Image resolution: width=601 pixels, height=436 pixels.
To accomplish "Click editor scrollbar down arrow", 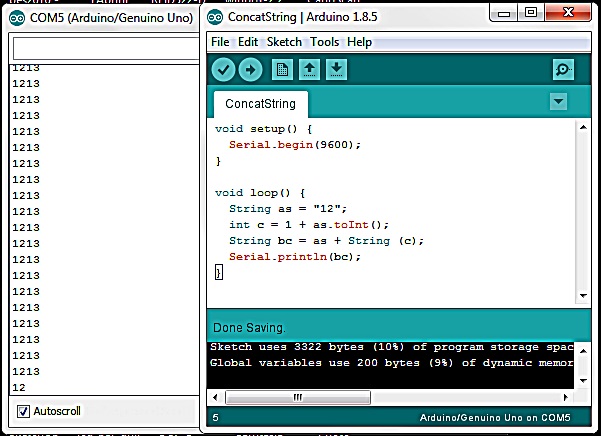I will 583,295.
